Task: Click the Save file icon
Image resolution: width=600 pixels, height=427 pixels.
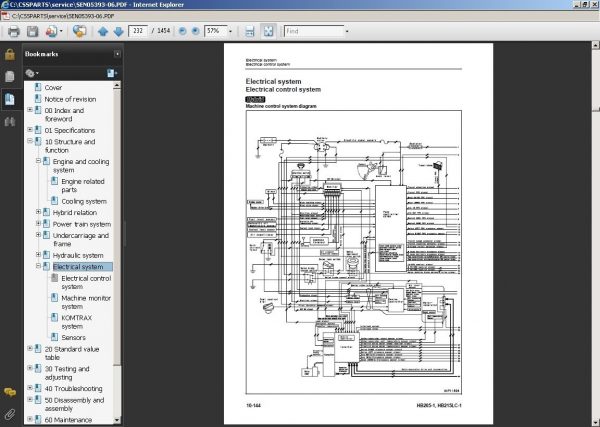Action: point(33,31)
